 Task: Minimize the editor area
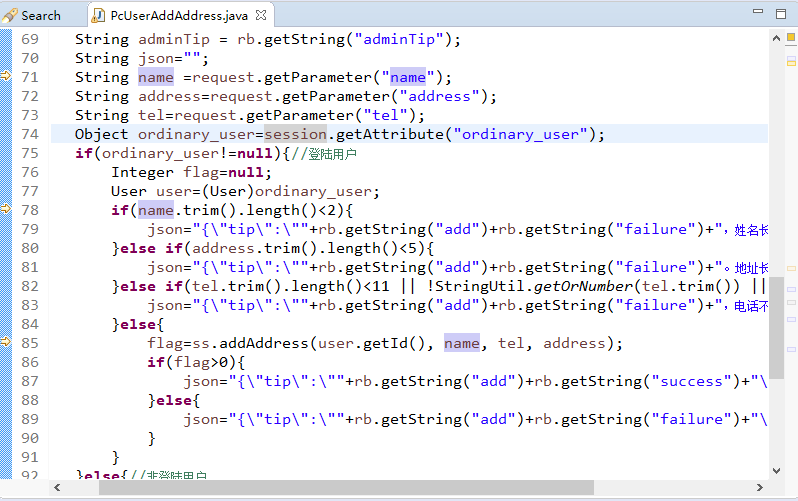click(x=758, y=11)
